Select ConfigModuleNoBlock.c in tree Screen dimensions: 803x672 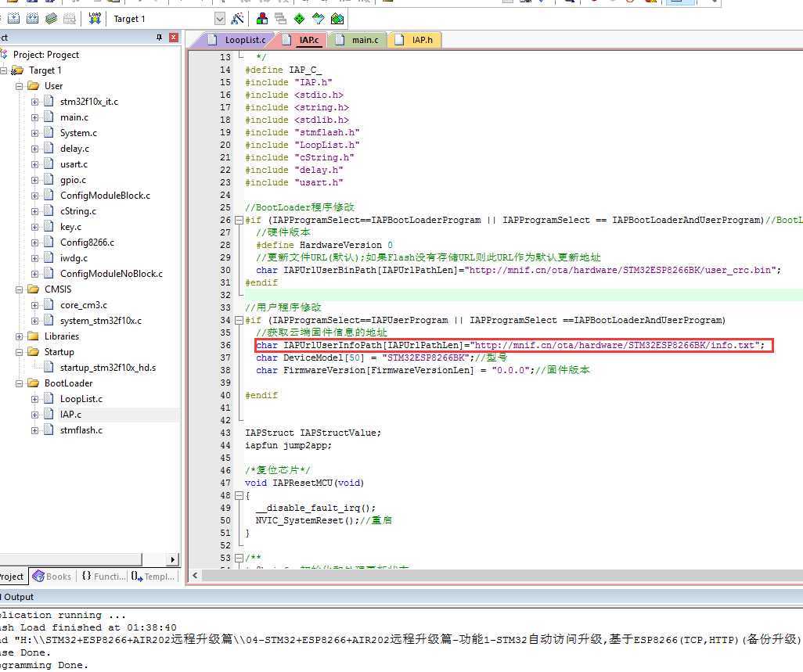point(111,274)
